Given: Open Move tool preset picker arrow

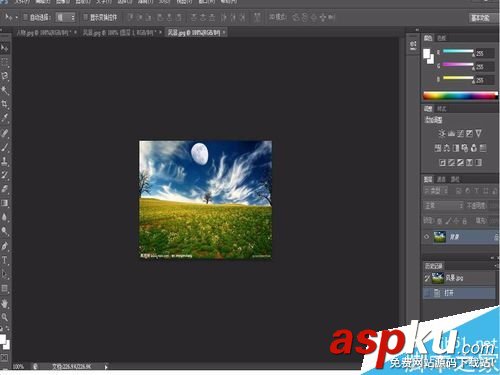Looking at the screenshot, I should (16, 17).
